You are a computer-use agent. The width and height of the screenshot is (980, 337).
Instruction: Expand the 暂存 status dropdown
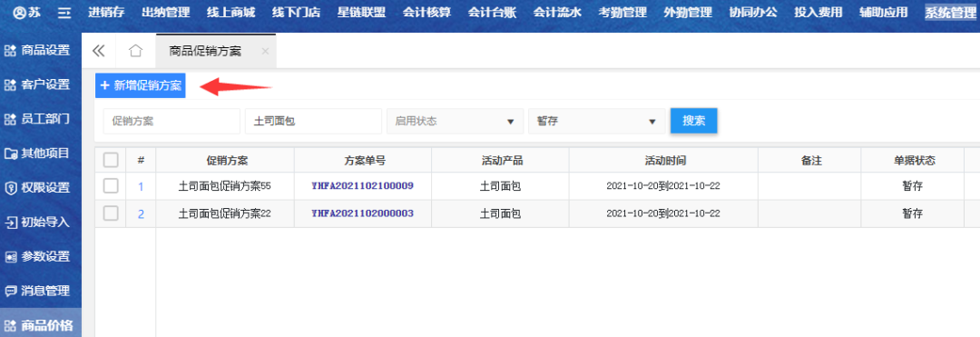597,122
